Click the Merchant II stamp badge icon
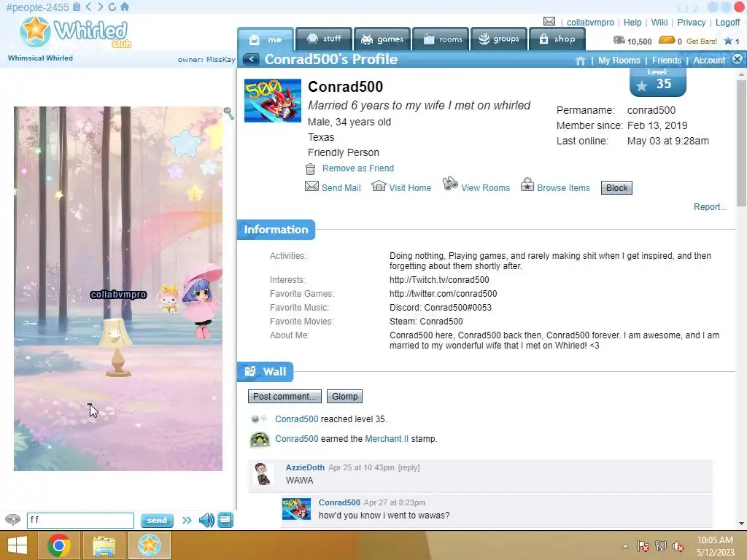Viewport: 747px width, 560px height. pyautogui.click(x=260, y=439)
